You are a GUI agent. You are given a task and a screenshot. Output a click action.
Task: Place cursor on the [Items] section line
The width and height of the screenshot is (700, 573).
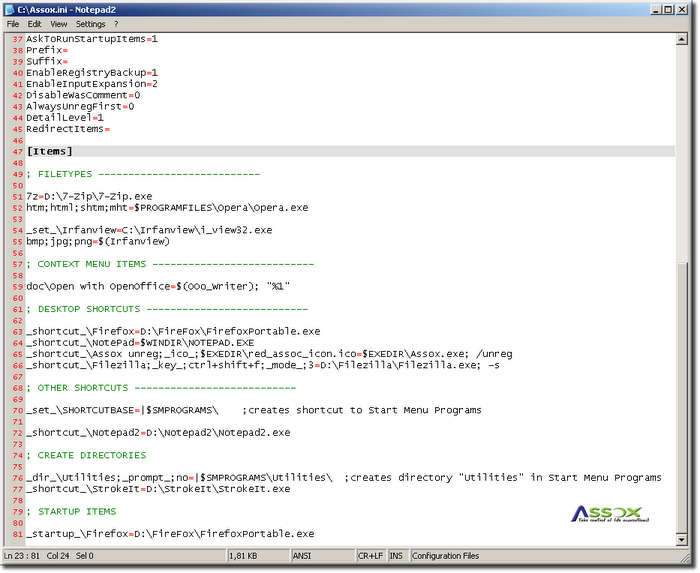click(x=350, y=151)
